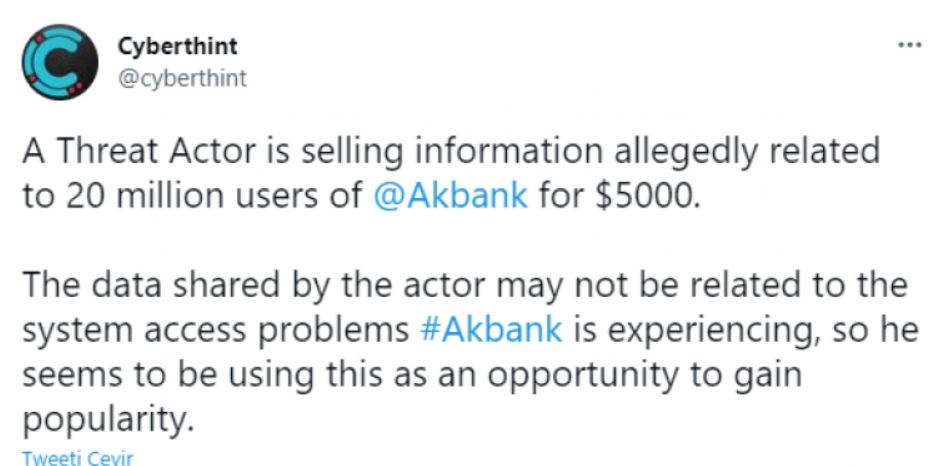935x466 pixels.
Task: Click the @cyberthint handle
Action: [x=181, y=79]
